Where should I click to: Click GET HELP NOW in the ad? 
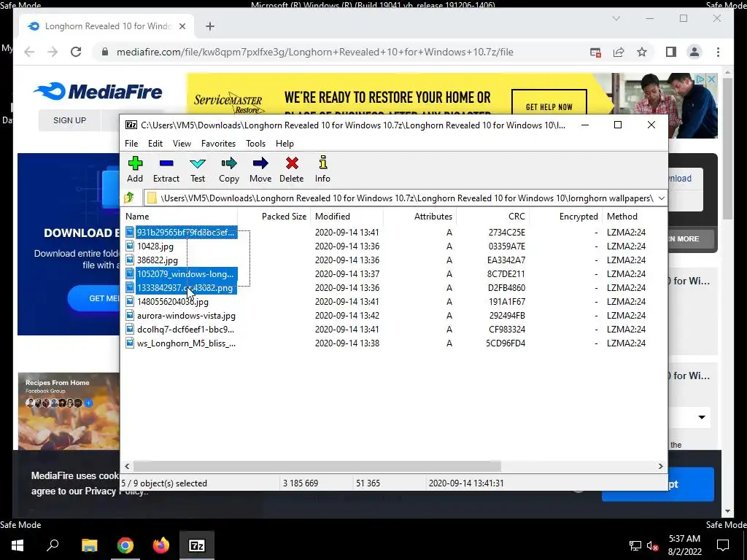pos(549,106)
